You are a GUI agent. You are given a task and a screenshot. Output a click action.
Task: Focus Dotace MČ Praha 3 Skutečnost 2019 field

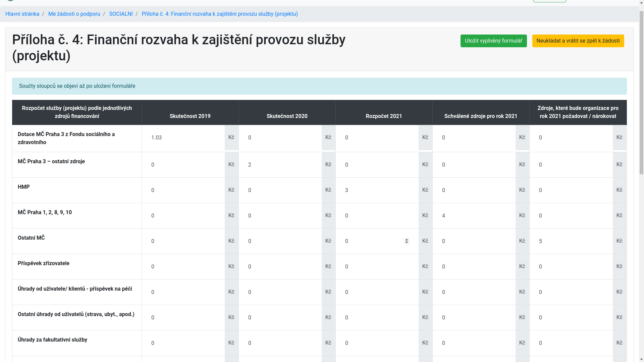click(184, 138)
